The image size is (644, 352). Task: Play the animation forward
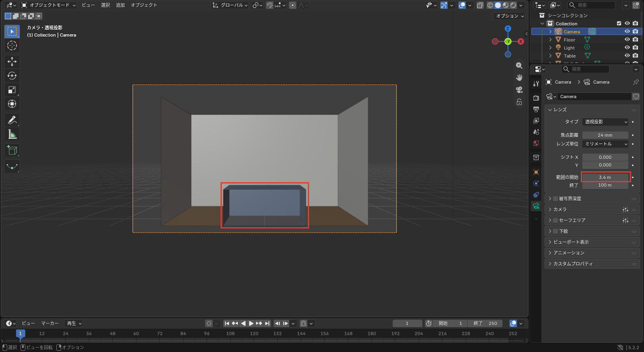[x=251, y=323]
